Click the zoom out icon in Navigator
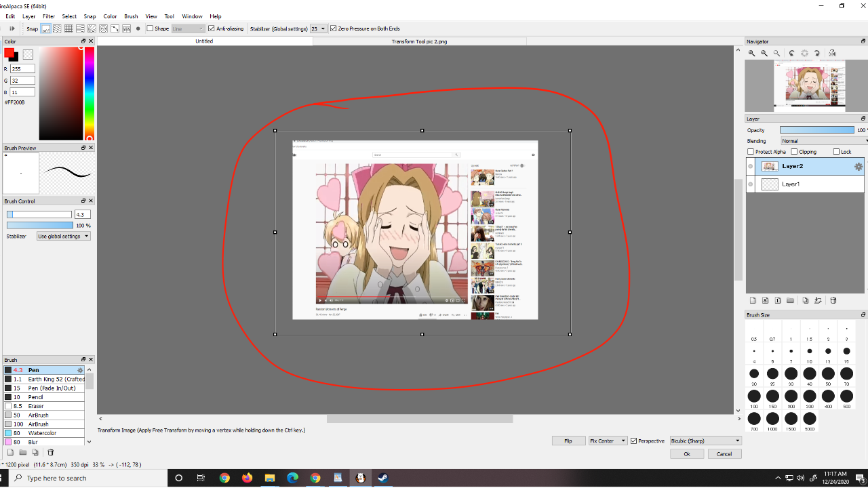 (x=764, y=53)
